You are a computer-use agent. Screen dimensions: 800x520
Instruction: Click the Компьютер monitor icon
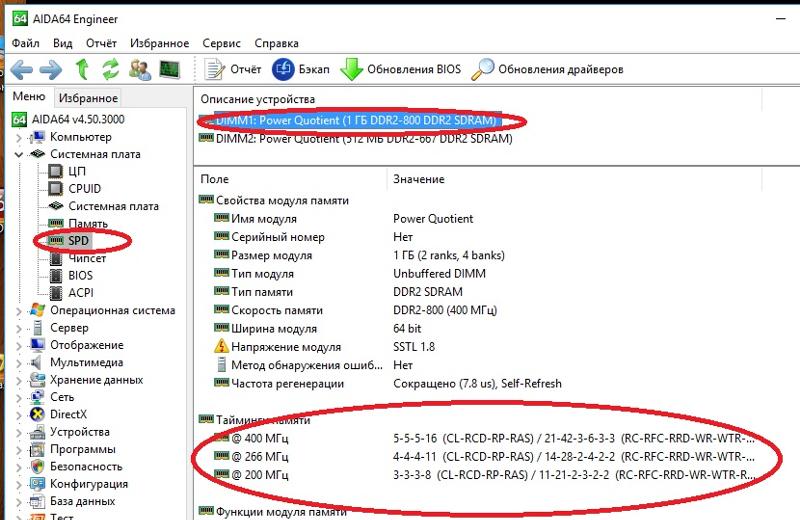coord(37,137)
